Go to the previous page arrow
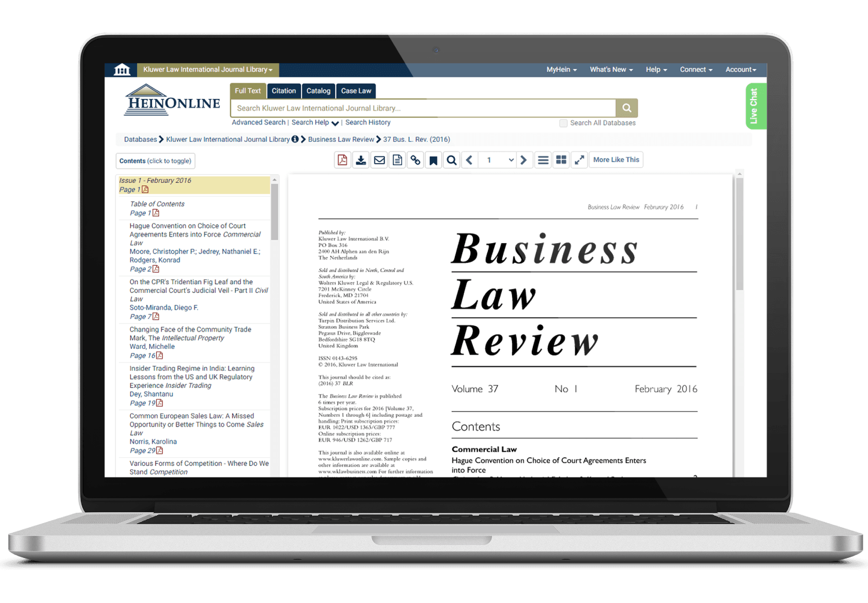Viewport: 868px width, 603px height. point(469,160)
